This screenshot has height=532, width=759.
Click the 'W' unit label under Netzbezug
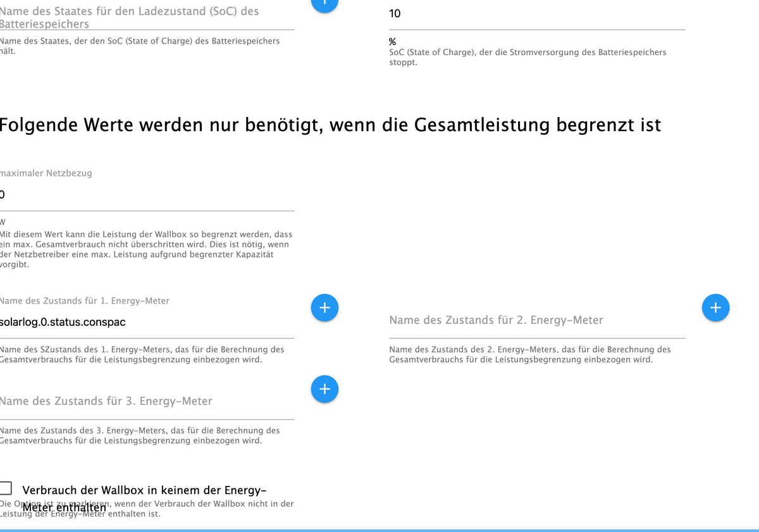(3, 221)
